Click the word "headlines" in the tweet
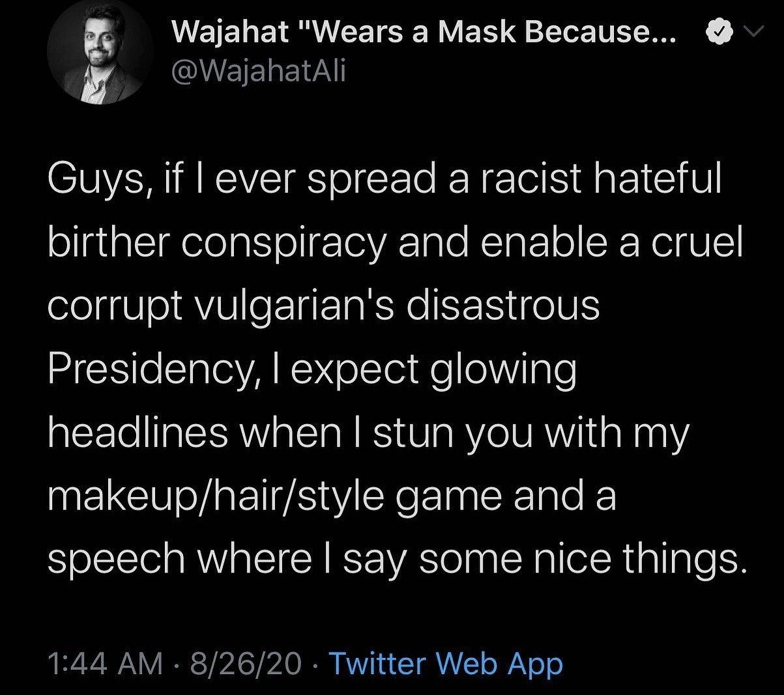 (x=138, y=433)
